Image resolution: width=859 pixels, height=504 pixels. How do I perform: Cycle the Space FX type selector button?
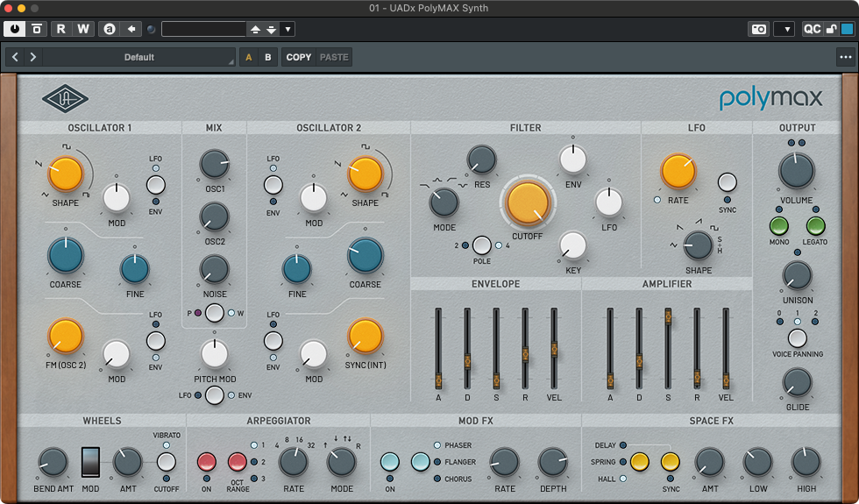tap(639, 462)
